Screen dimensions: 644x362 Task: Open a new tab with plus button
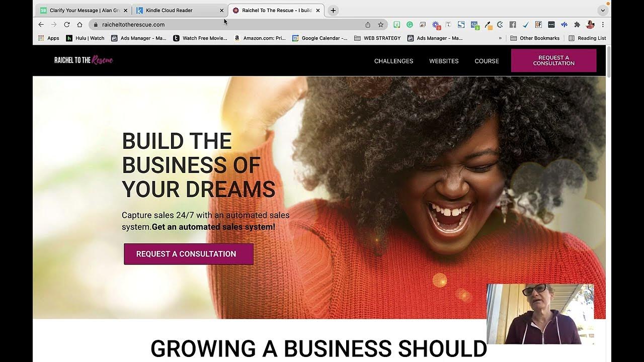point(333,11)
